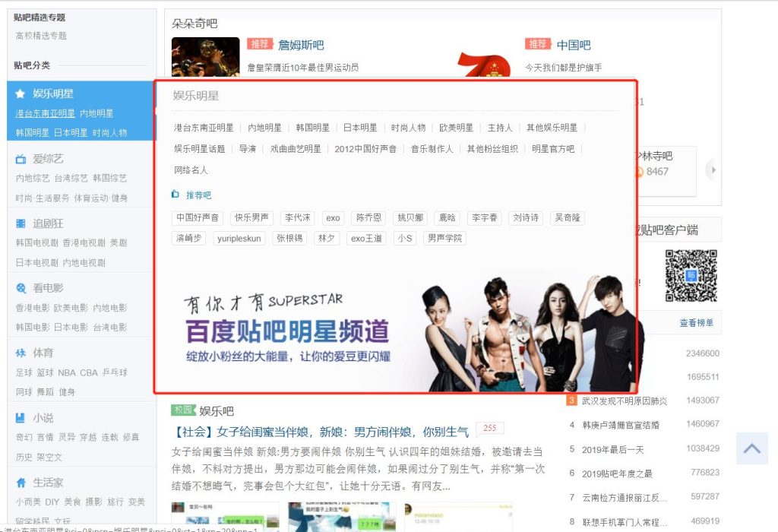Screen dimensions: 778x532
Task: Click the back-to-top arrow button
Action: 751,448
